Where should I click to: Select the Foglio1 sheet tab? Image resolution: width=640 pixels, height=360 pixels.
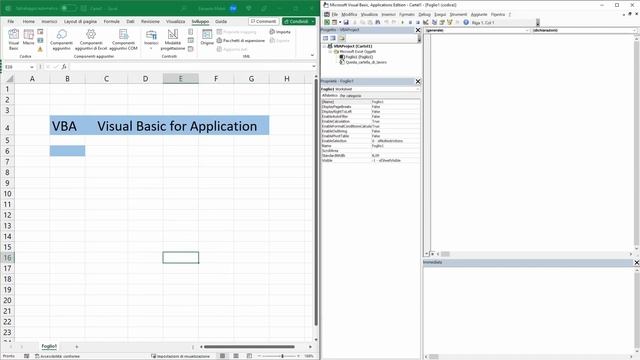pyautogui.click(x=49, y=346)
